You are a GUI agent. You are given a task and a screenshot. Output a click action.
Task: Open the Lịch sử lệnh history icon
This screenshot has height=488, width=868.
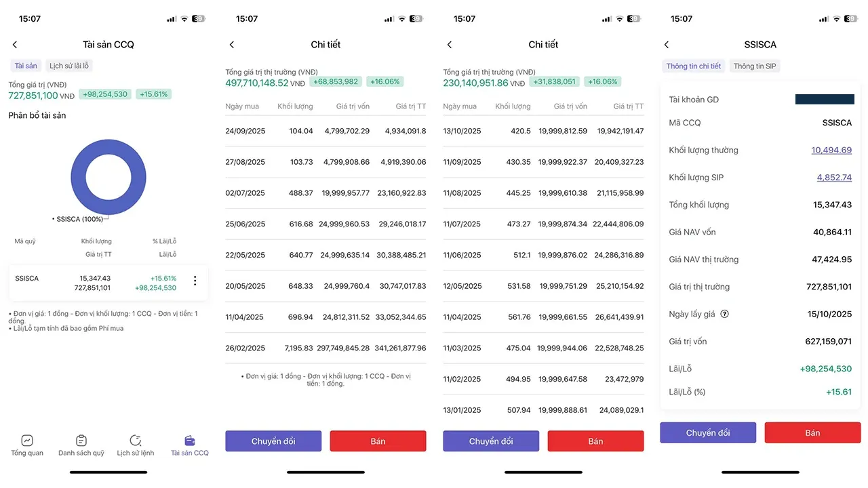[x=136, y=441]
